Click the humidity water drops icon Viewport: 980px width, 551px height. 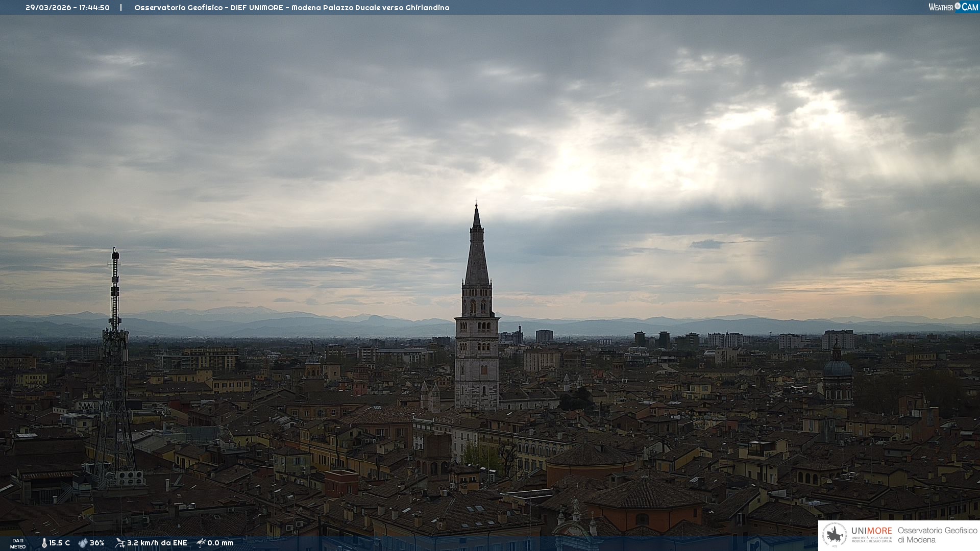click(x=83, y=543)
